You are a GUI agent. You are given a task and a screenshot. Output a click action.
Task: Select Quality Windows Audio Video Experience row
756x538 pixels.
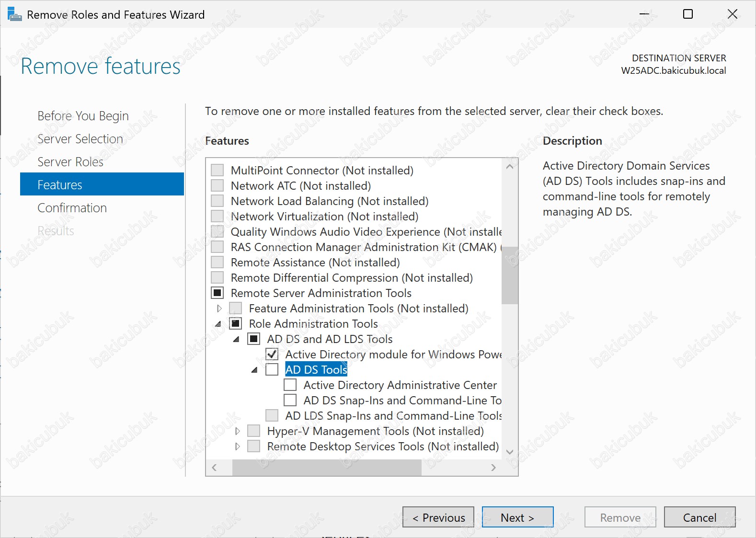[x=367, y=232]
